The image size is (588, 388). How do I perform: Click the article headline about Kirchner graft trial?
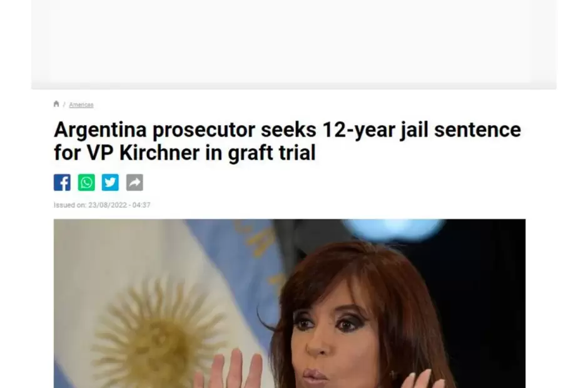[x=287, y=141]
